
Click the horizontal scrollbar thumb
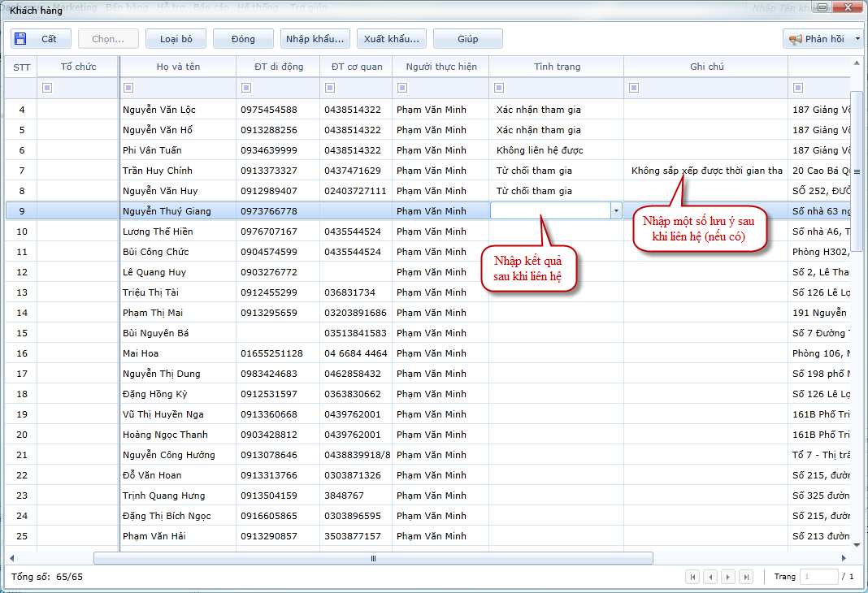coord(373,558)
